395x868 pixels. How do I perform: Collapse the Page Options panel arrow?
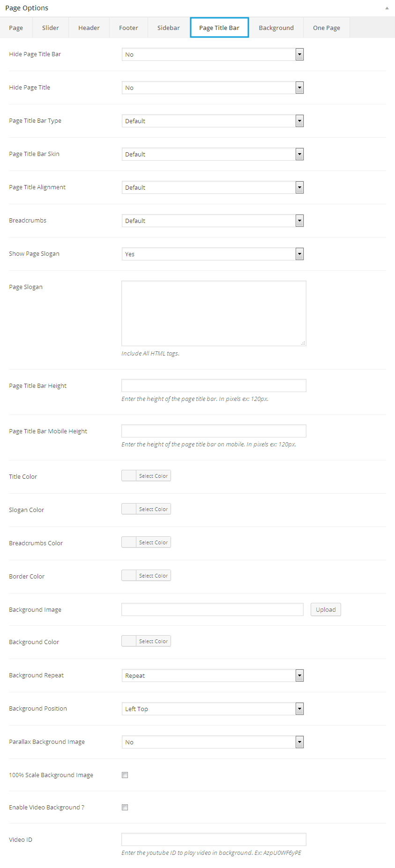(x=387, y=8)
